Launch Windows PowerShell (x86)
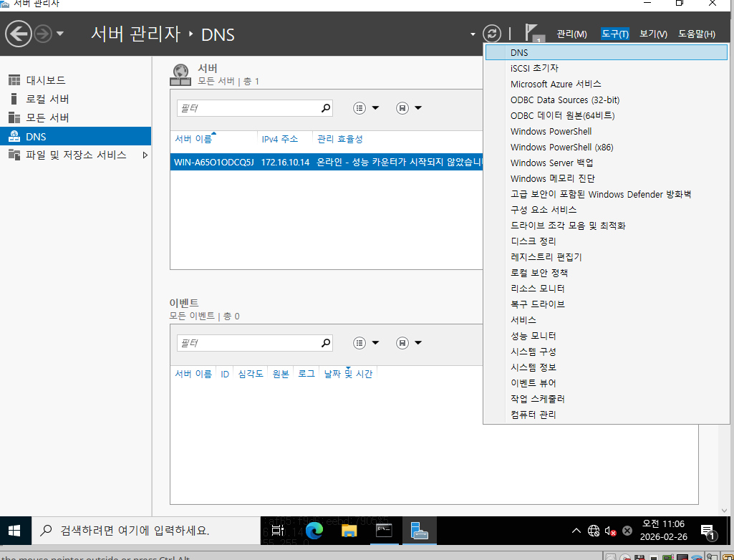Screen dimensions: 734x560 (607, 147)
